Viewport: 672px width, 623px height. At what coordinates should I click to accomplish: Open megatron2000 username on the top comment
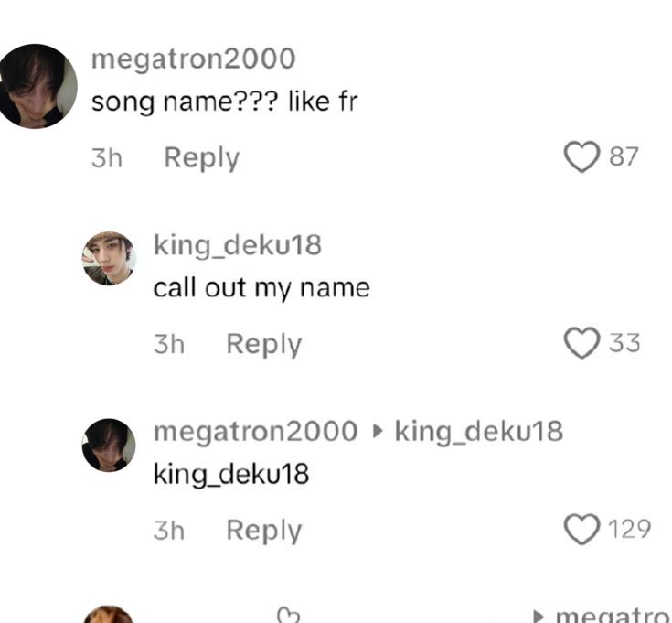pos(193,59)
